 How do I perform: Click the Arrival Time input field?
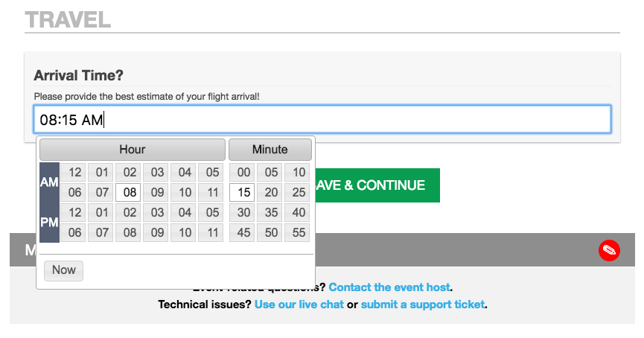pyautogui.click(x=322, y=120)
